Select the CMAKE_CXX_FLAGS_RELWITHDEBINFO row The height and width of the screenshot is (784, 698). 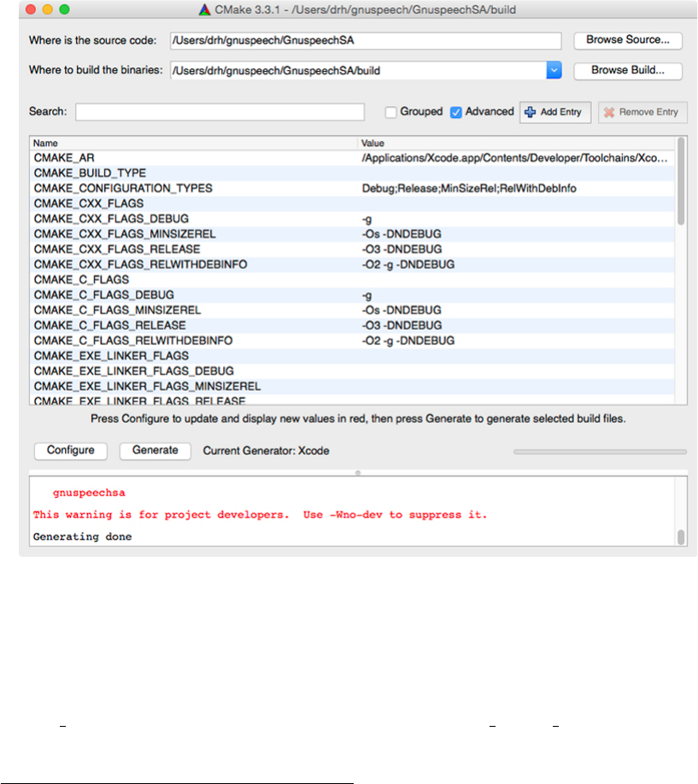352,265
